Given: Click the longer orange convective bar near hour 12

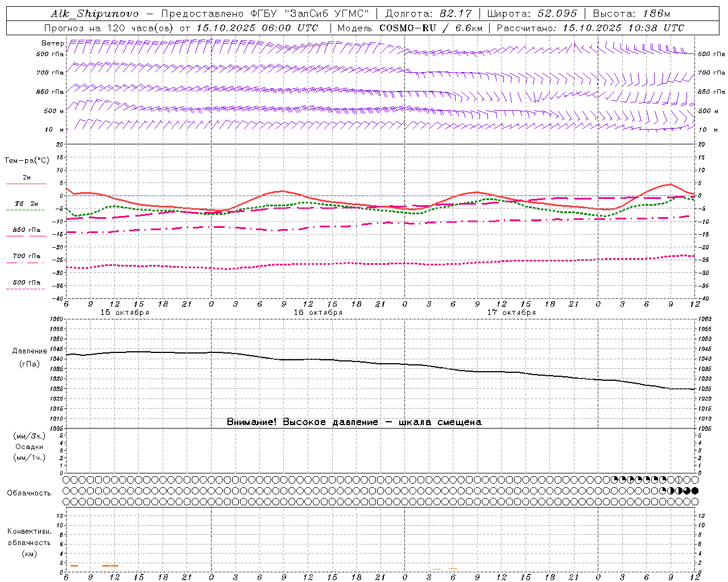Looking at the screenshot, I should [110, 566].
